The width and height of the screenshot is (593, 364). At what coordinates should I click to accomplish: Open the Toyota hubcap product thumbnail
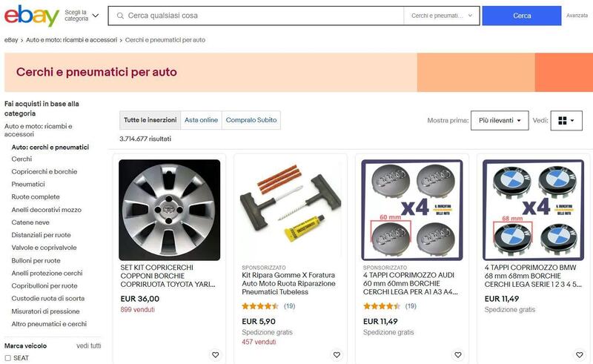click(170, 210)
